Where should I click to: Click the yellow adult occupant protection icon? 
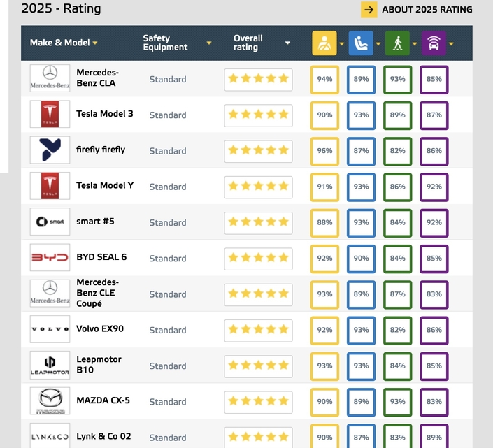click(x=324, y=43)
